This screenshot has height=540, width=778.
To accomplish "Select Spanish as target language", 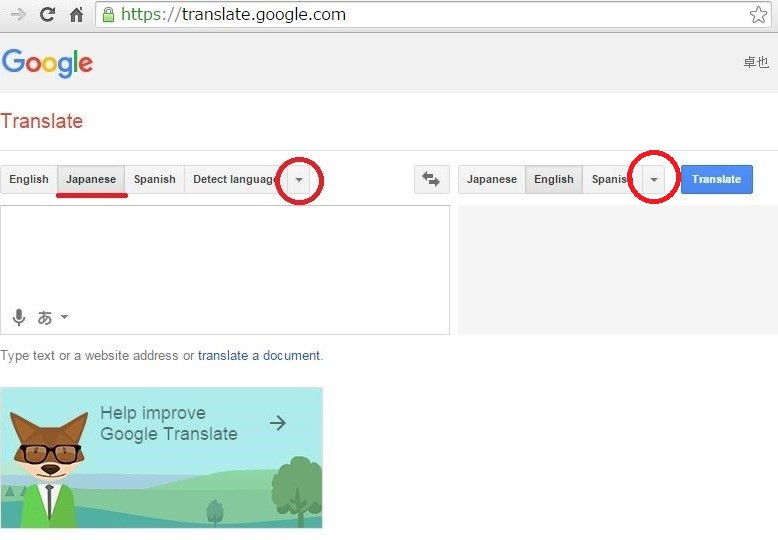I will click(x=613, y=179).
